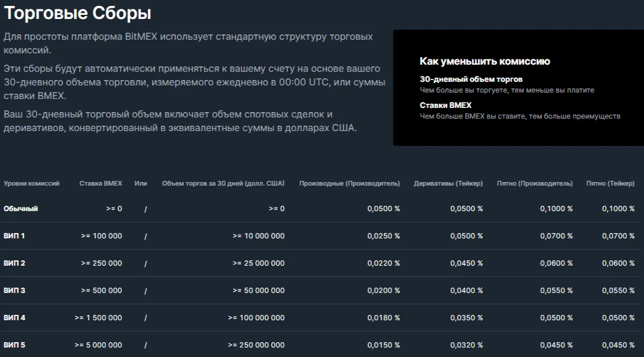This screenshot has height=357, width=644.
Task: Click 'Ставки BMEX' subheading in the card
Action: [x=446, y=105]
